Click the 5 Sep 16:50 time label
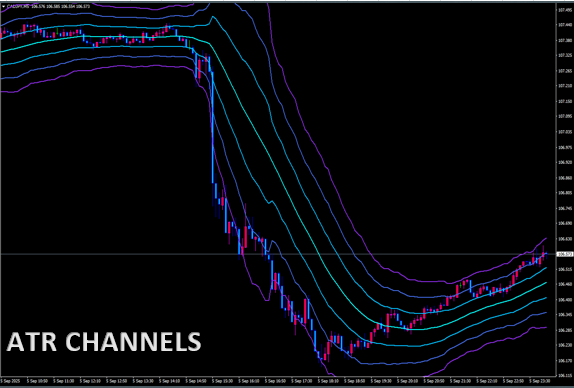This screenshot has height=388, width=574. (x=275, y=381)
